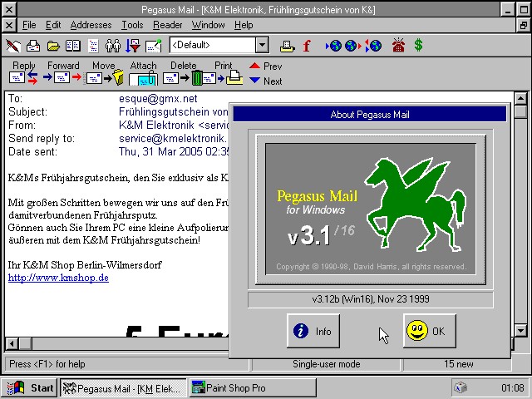
Task: Click the 'v3.12b (Win16), Nov 23 1999' text
Action: click(371, 299)
